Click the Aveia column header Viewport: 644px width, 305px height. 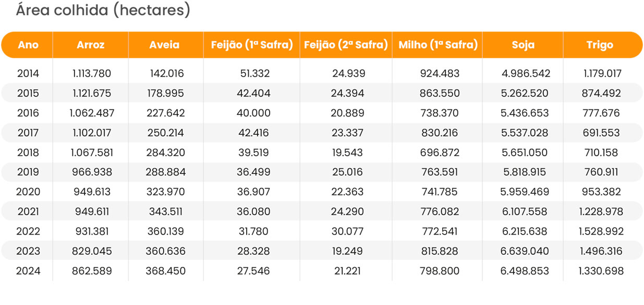click(164, 45)
